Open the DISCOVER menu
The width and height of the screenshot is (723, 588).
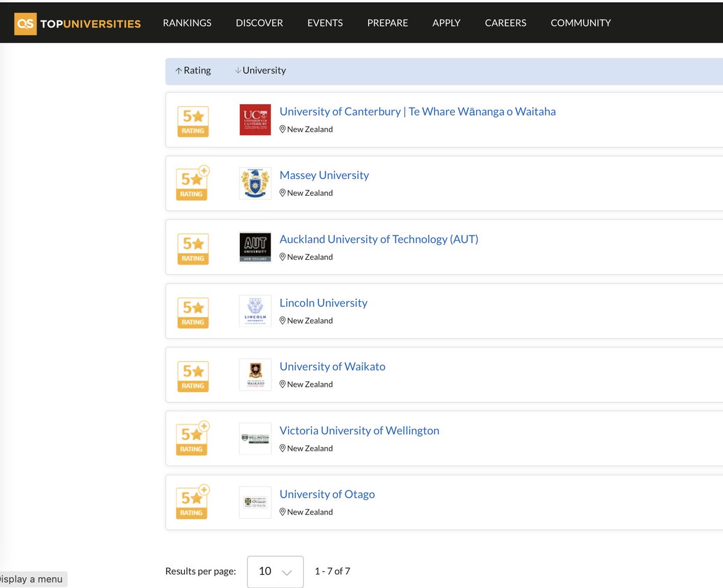pyautogui.click(x=259, y=23)
